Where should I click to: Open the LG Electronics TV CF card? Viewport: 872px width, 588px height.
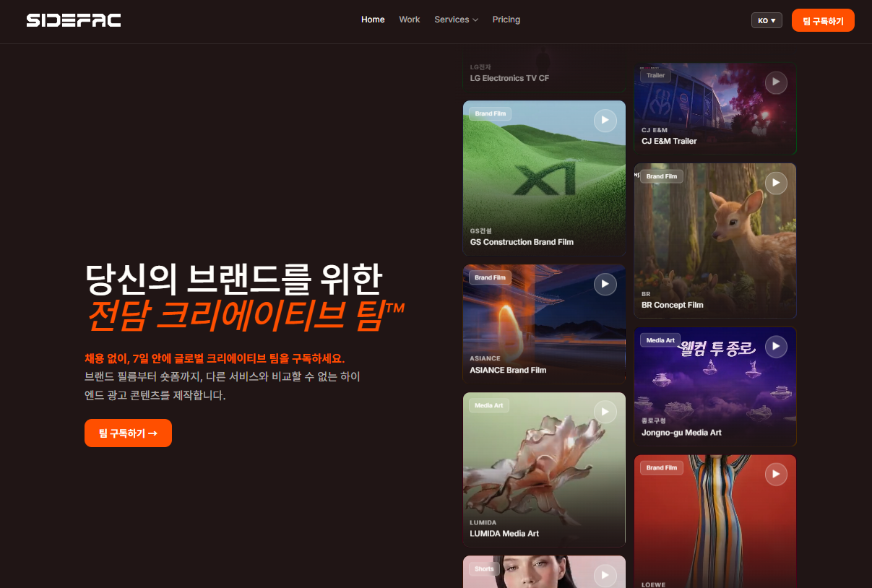[x=544, y=72]
